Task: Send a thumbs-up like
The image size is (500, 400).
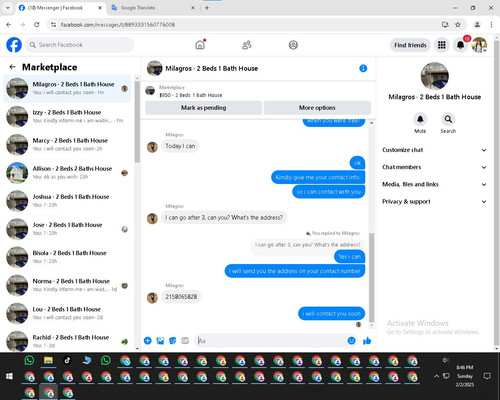Action: (x=367, y=341)
